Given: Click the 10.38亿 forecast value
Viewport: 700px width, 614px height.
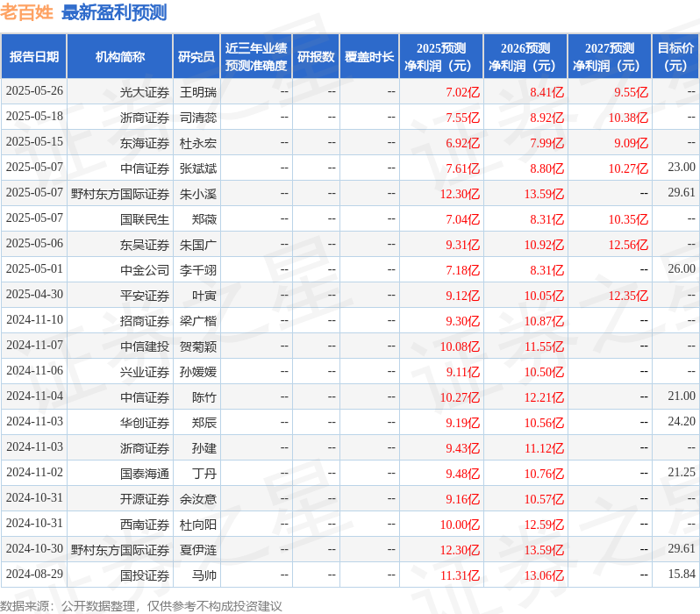Looking at the screenshot, I should click(x=628, y=118).
